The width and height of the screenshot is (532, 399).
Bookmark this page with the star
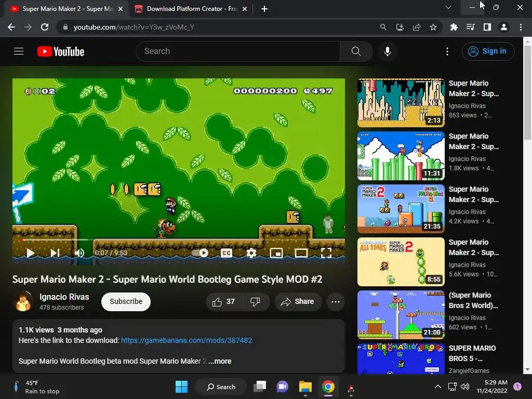(433, 27)
